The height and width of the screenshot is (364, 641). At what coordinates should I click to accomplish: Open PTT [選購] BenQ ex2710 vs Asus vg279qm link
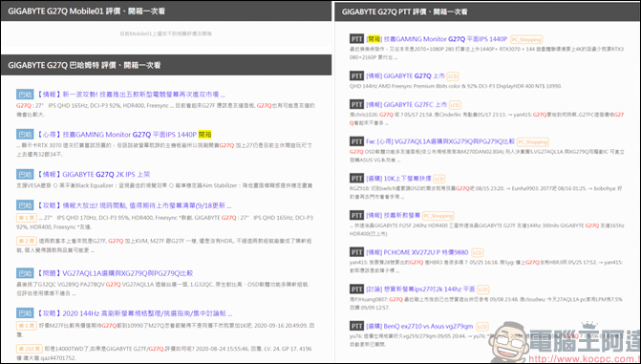coord(419,327)
